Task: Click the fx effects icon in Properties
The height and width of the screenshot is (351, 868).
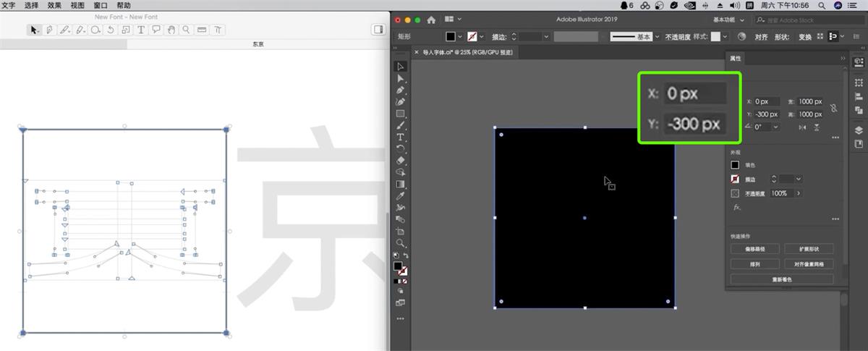Action: coord(737,207)
